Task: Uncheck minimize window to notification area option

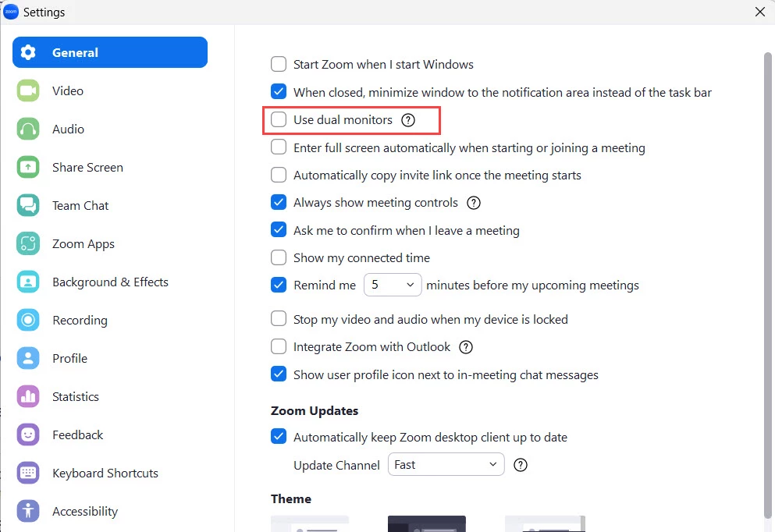Action: (x=279, y=91)
